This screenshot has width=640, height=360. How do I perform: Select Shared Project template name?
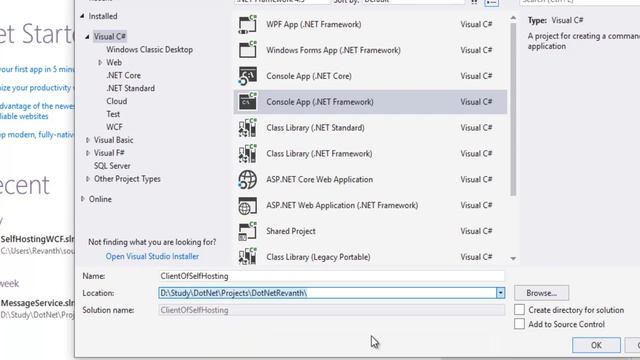(x=291, y=231)
